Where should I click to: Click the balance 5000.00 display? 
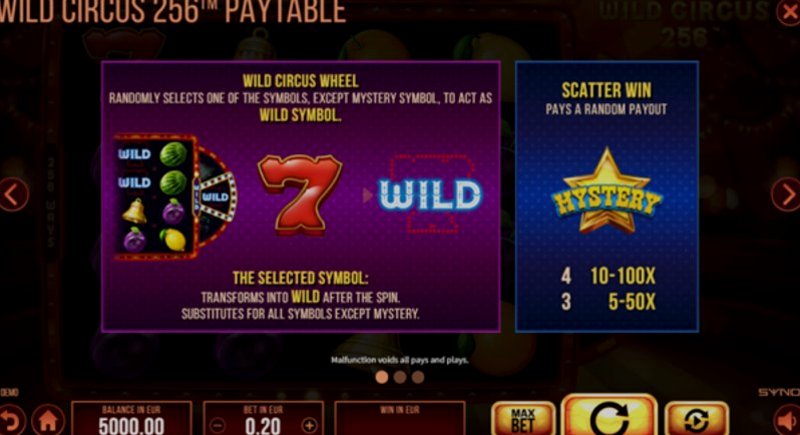[132, 419]
